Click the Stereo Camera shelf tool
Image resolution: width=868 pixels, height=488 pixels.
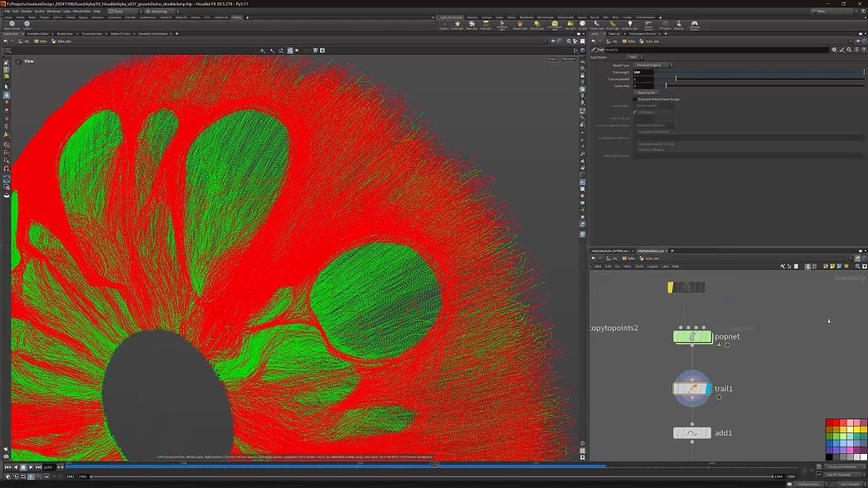pyautogui.click(x=648, y=25)
